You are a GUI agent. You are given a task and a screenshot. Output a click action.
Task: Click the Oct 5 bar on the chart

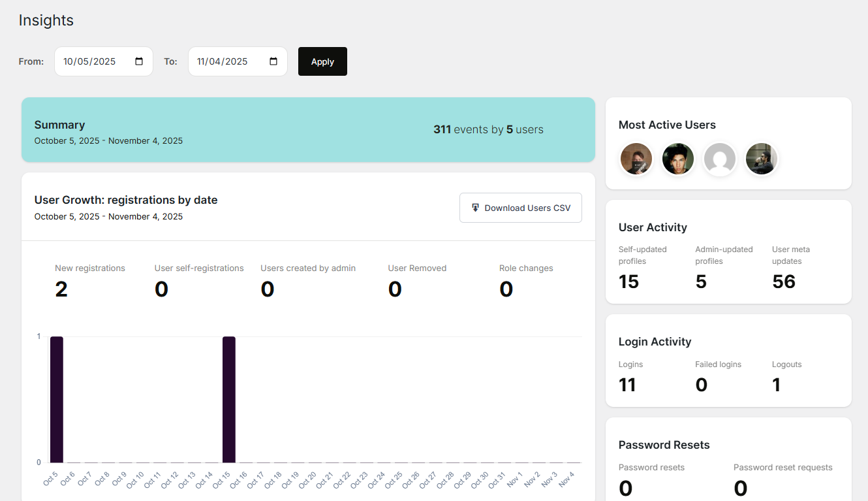point(57,398)
